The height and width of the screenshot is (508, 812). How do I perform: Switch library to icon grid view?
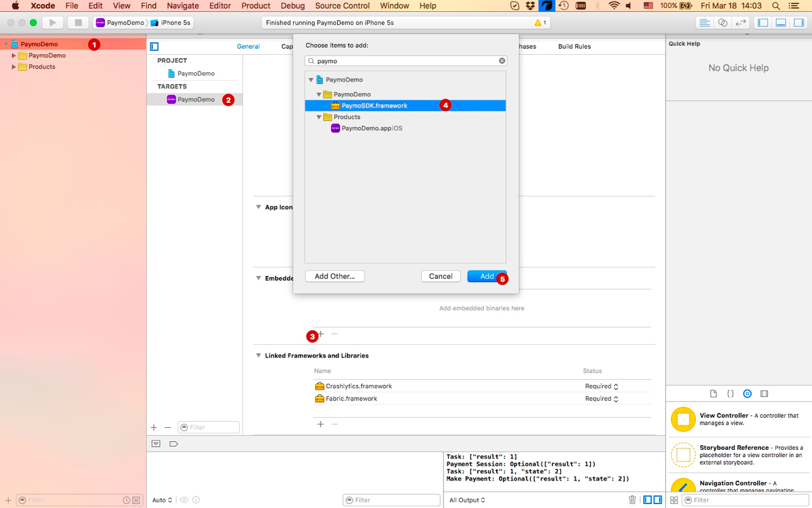674,500
